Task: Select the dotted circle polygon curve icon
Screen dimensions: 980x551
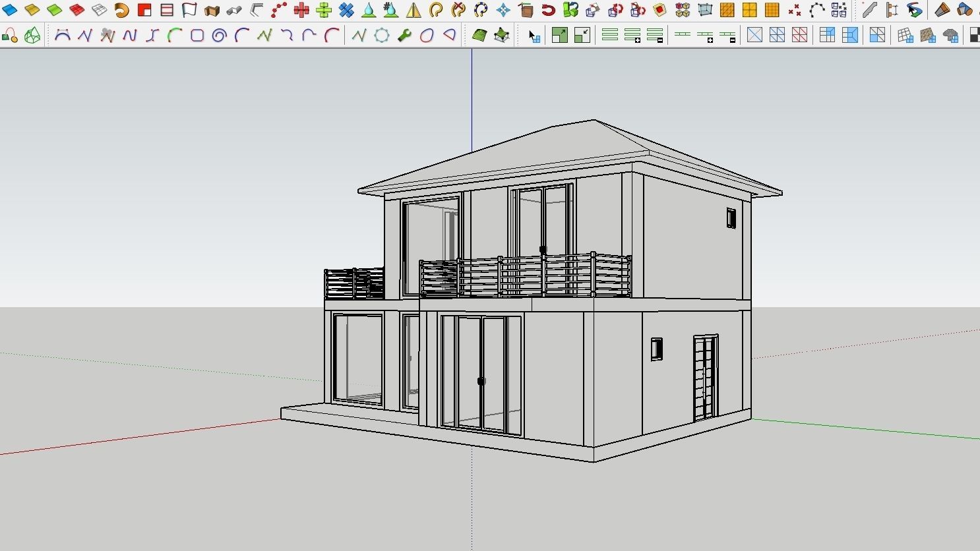Action: tap(382, 36)
